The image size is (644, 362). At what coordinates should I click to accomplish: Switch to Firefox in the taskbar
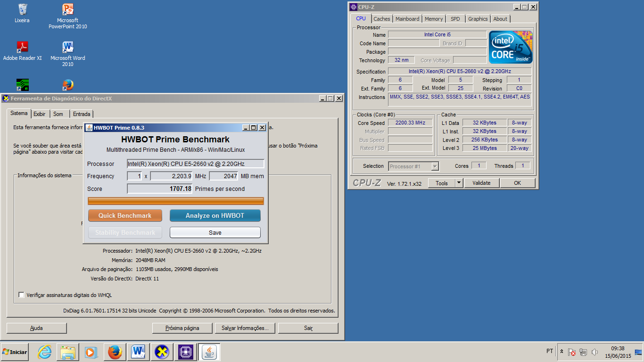pos(115,352)
